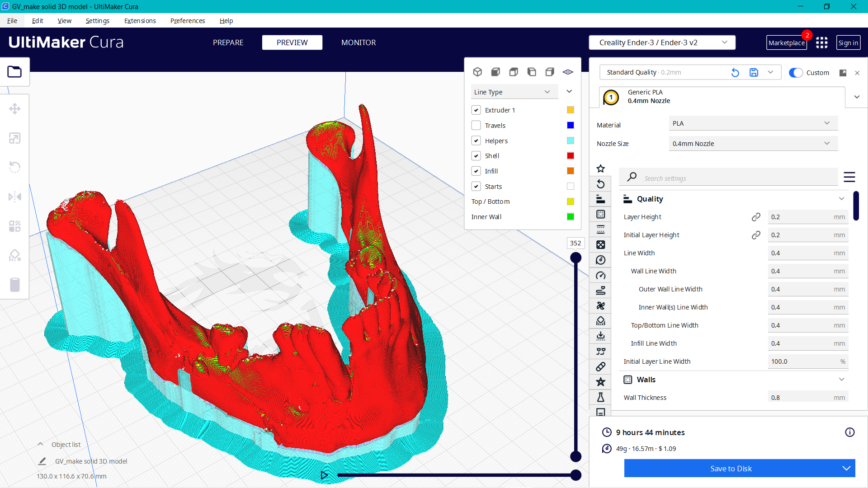
Task: Open the Line Type color scheme dropdown
Action: 514,91
